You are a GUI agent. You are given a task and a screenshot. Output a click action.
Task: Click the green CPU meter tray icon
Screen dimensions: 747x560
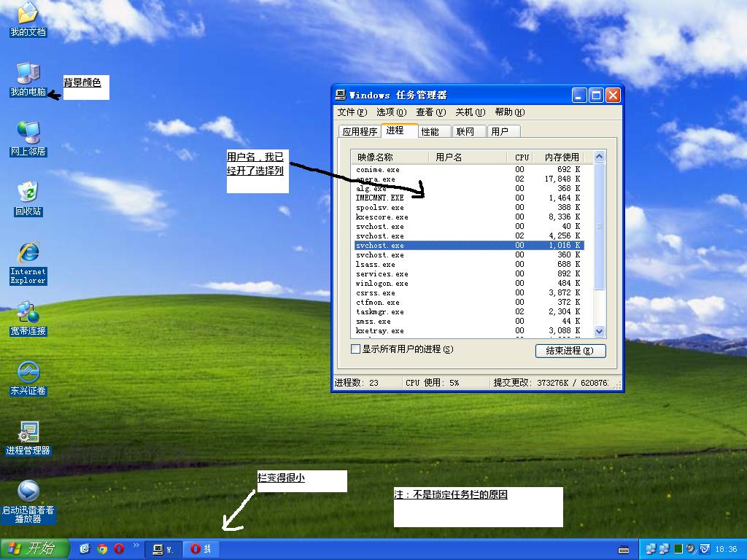click(x=678, y=549)
